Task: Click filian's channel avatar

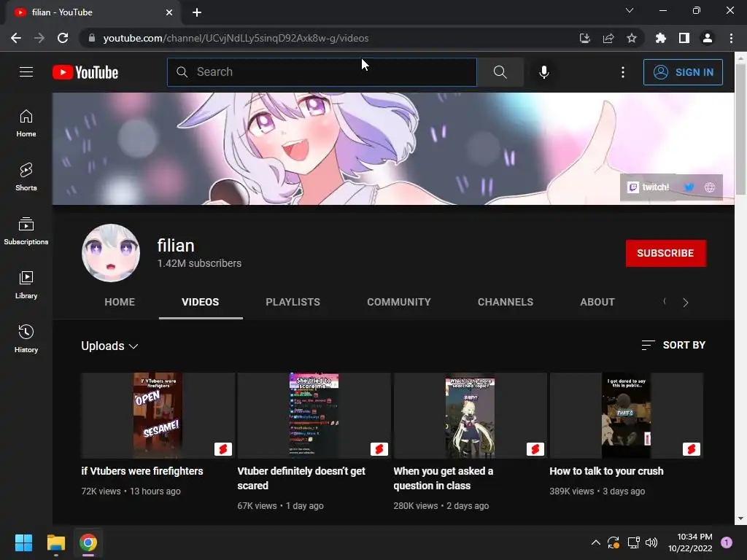Action: (x=111, y=253)
